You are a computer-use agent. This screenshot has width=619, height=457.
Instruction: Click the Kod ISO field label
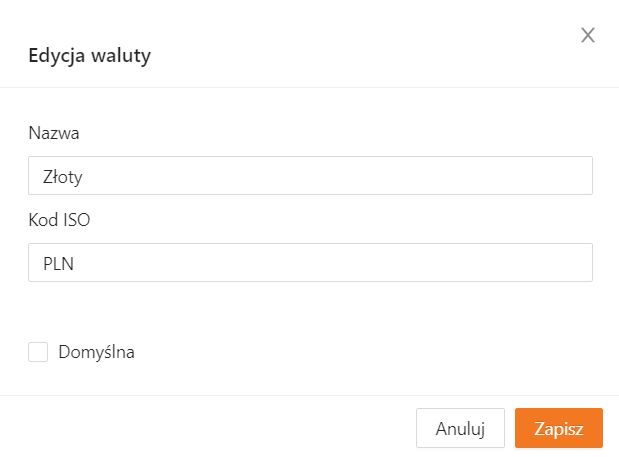(59, 220)
